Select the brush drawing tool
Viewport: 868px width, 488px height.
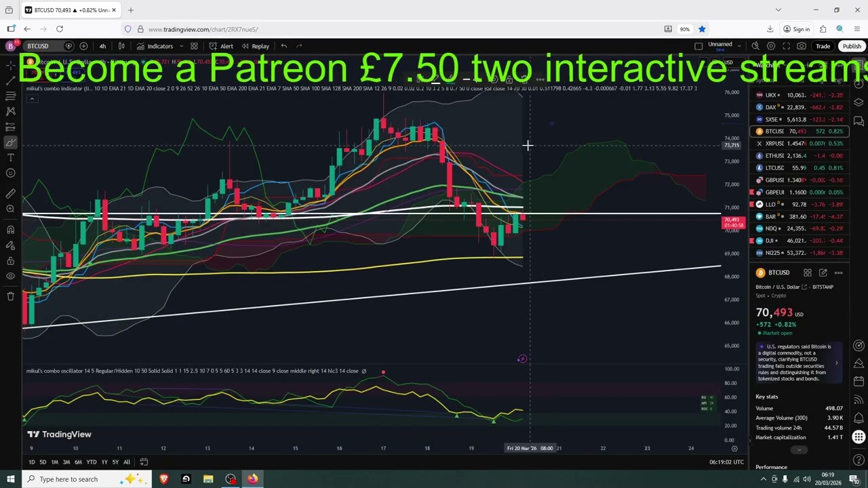pyautogui.click(x=10, y=143)
